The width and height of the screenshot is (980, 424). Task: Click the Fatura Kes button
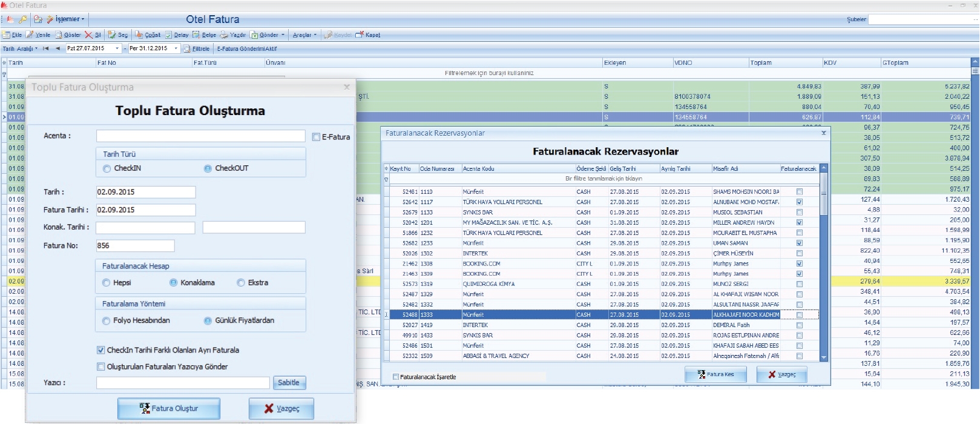[x=715, y=374]
